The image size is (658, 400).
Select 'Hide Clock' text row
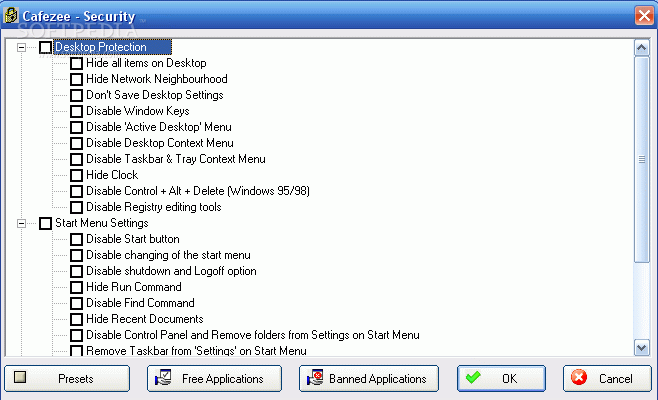tap(112, 175)
